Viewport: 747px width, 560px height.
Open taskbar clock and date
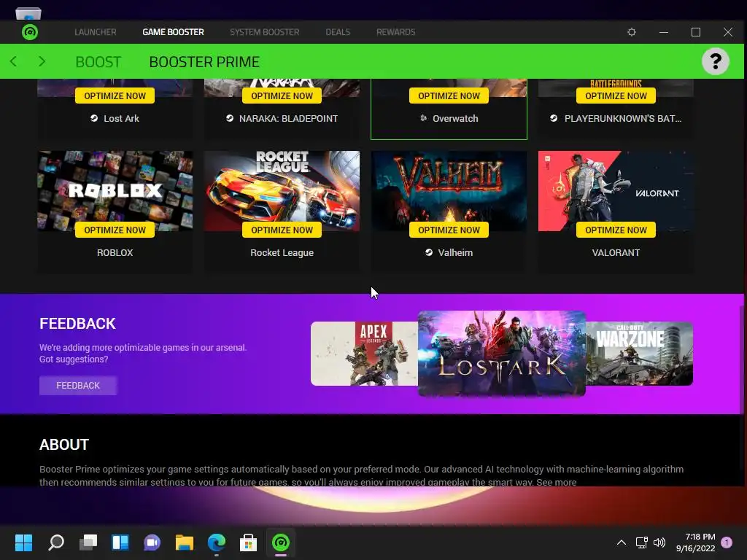pyautogui.click(x=695, y=542)
